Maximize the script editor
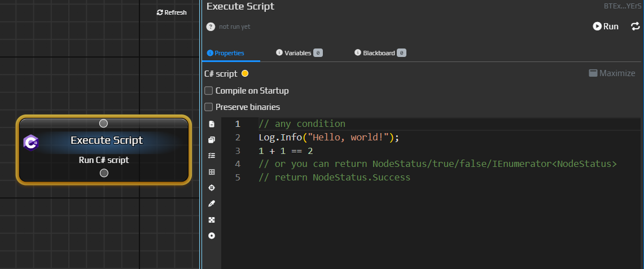The height and width of the screenshot is (269, 644). (611, 73)
